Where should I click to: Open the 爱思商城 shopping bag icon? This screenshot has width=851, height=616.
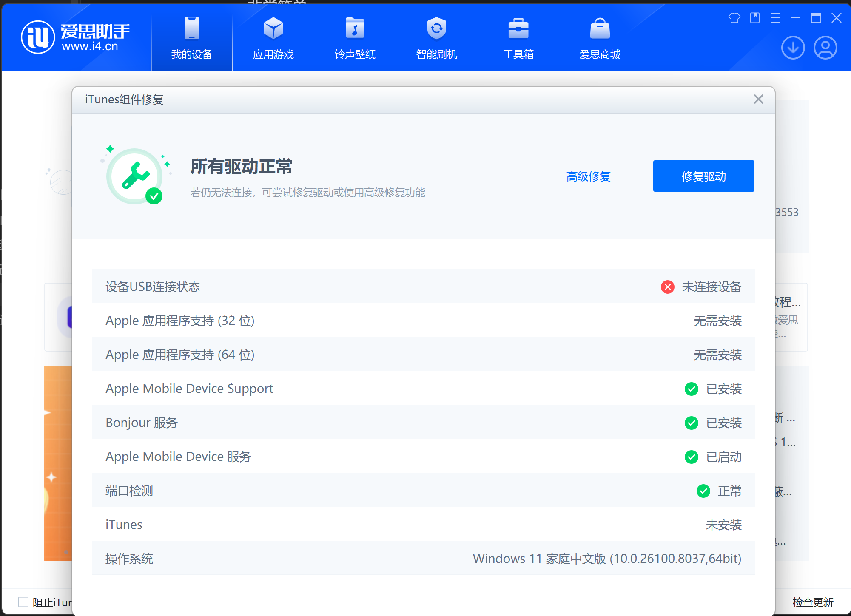pos(600,29)
